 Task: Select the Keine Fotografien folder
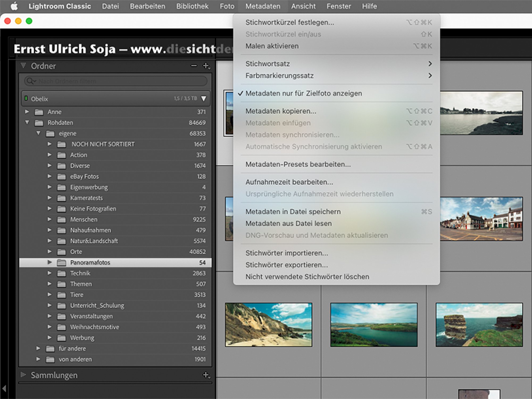[x=115, y=209]
